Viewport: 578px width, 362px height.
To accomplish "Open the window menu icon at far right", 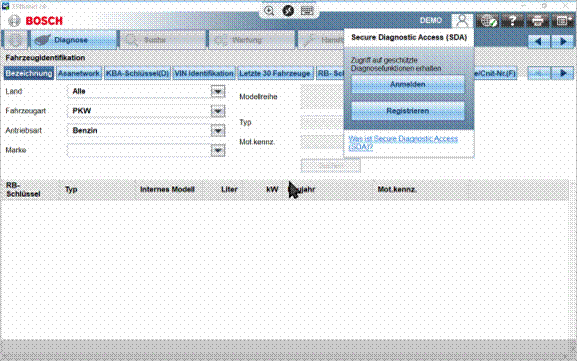I will (x=562, y=21).
